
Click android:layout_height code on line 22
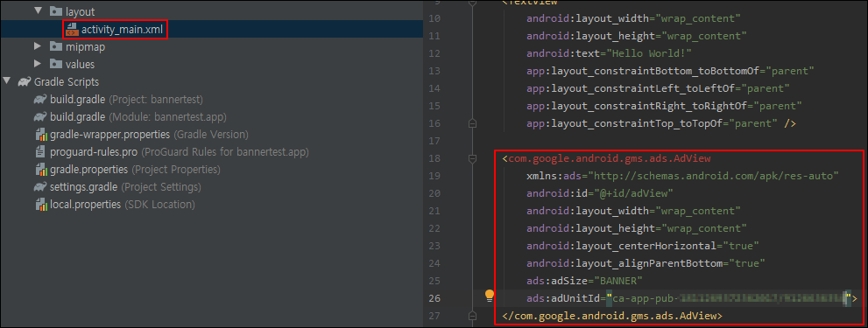point(637,228)
